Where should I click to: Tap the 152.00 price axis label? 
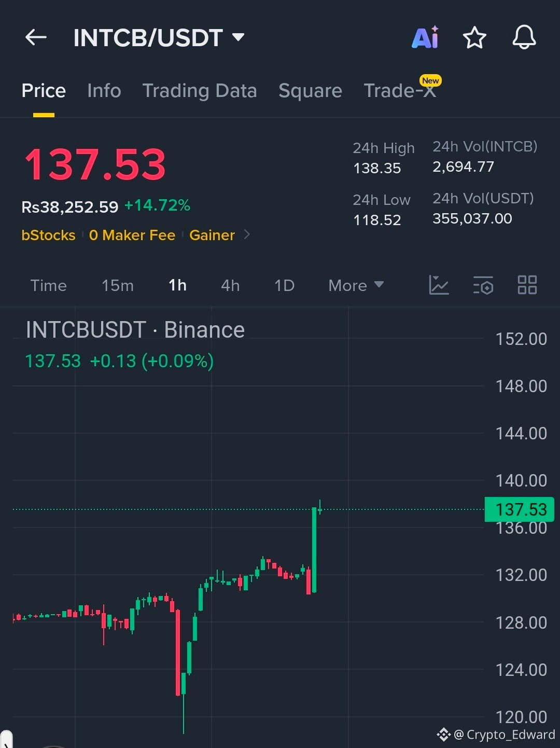coord(521,339)
